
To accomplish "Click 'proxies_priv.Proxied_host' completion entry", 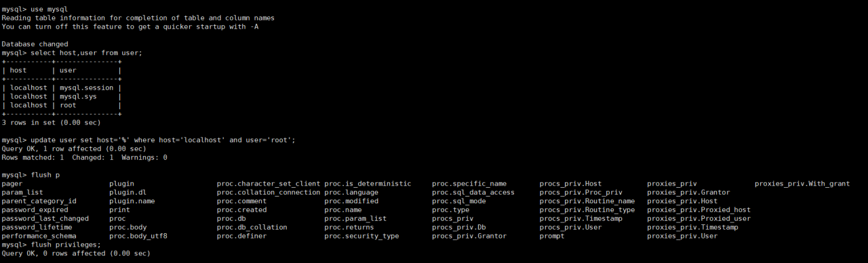I will (x=698, y=210).
